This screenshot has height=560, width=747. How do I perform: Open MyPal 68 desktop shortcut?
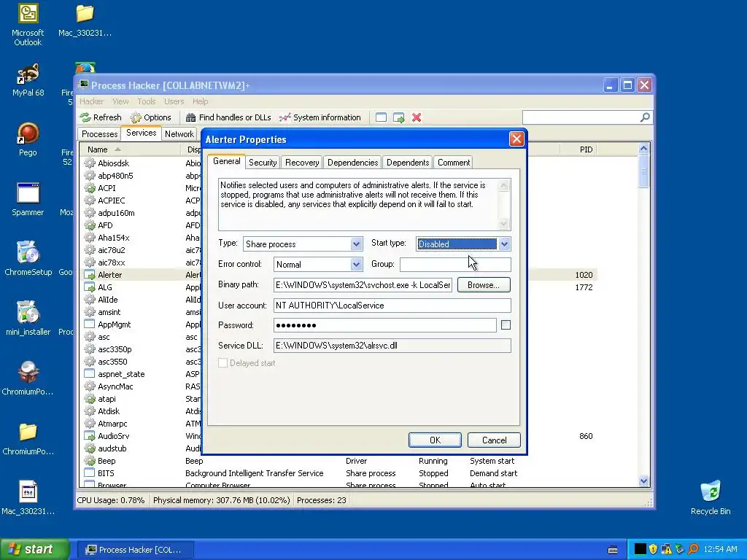pyautogui.click(x=28, y=79)
